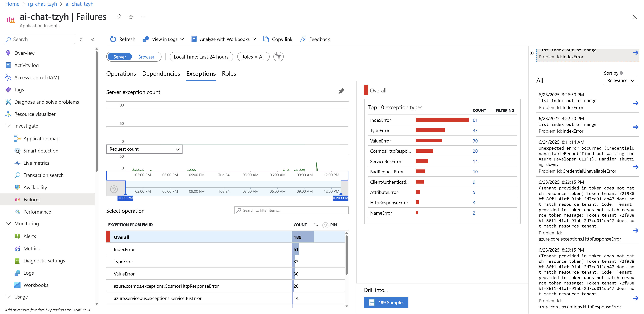Reset the time range with undo icon

114,189
